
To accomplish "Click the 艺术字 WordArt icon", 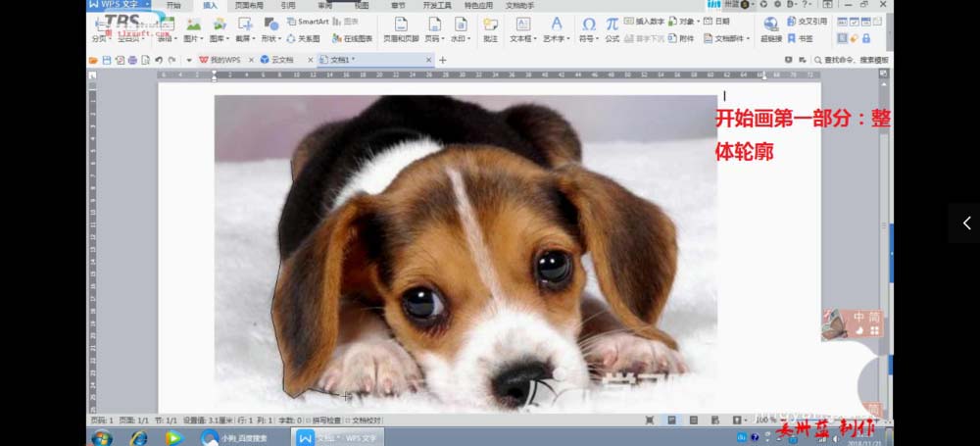I will pos(557,25).
